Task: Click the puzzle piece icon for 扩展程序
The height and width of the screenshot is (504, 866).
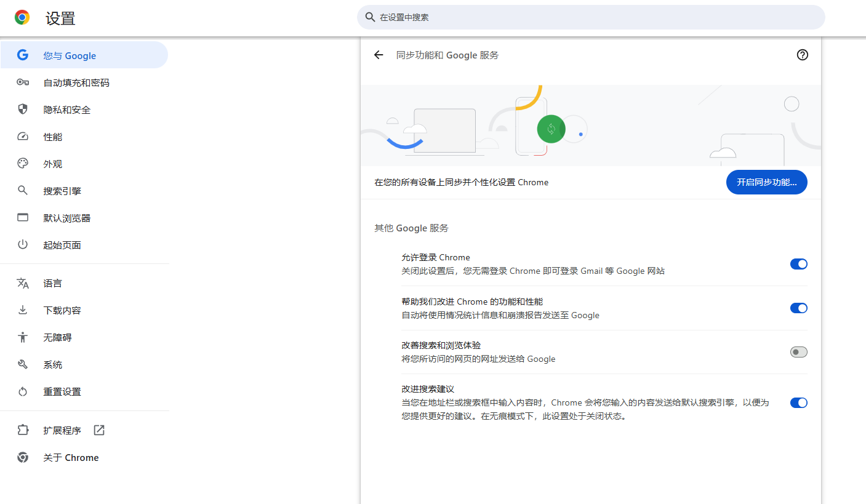Action: (23, 430)
